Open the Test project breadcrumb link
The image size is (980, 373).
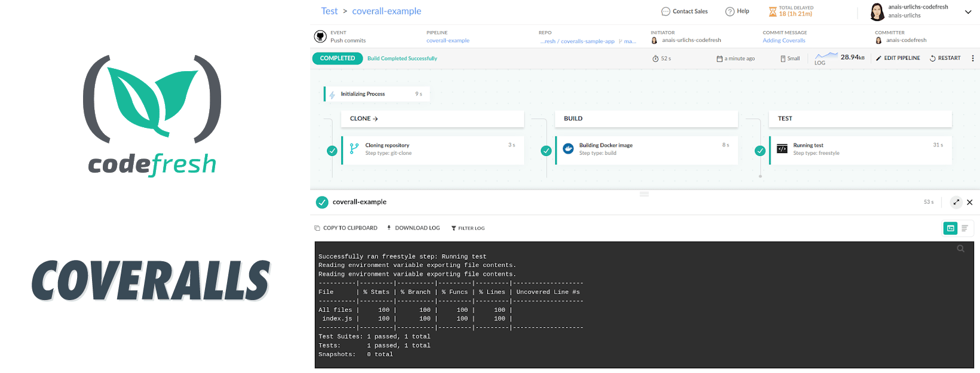click(329, 11)
